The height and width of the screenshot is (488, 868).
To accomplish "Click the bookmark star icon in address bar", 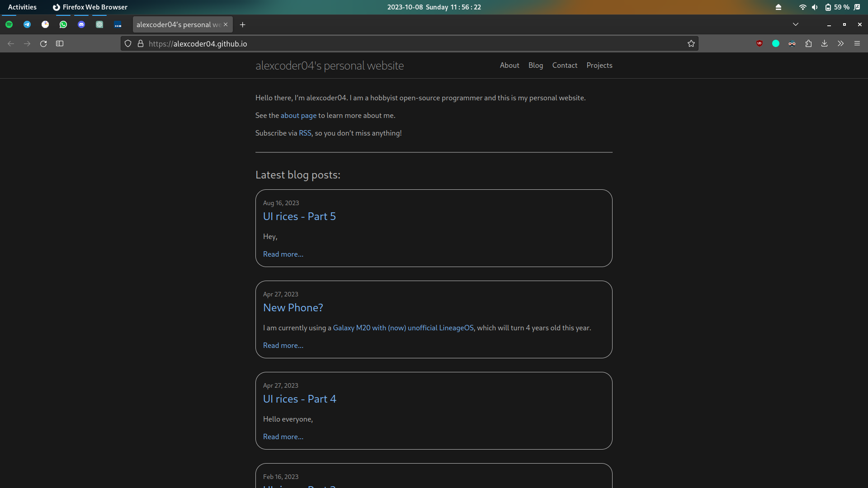I will 691,43.
